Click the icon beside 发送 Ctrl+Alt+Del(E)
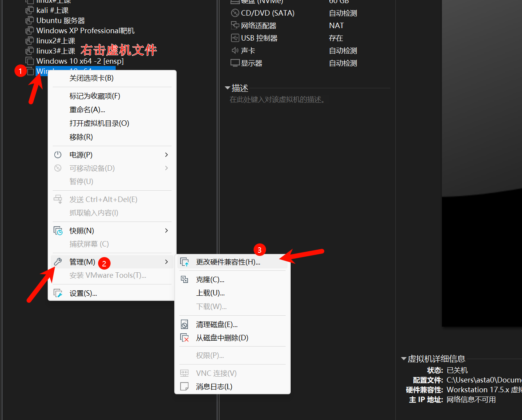 tap(58, 199)
